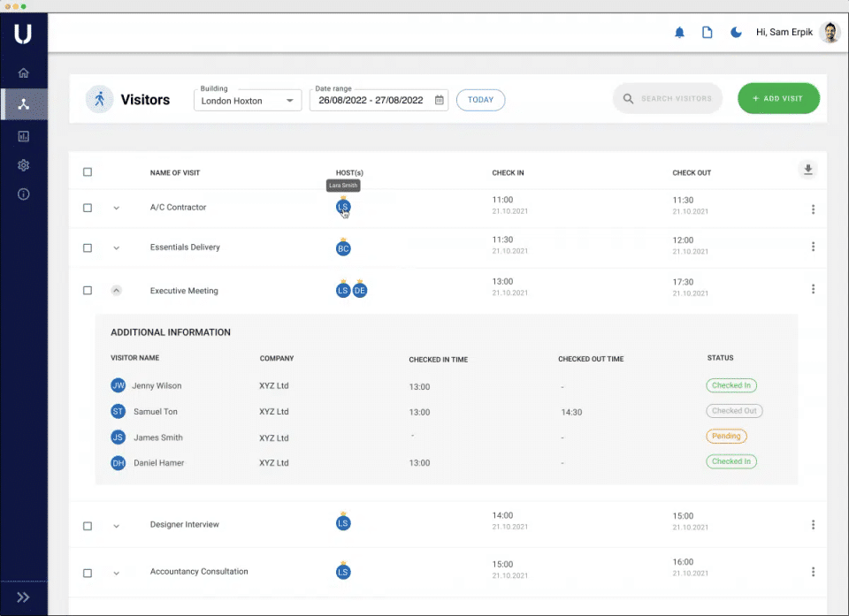Image resolution: width=849 pixels, height=616 pixels.
Task: Expand the A/C Contractor row
Action: click(x=116, y=208)
